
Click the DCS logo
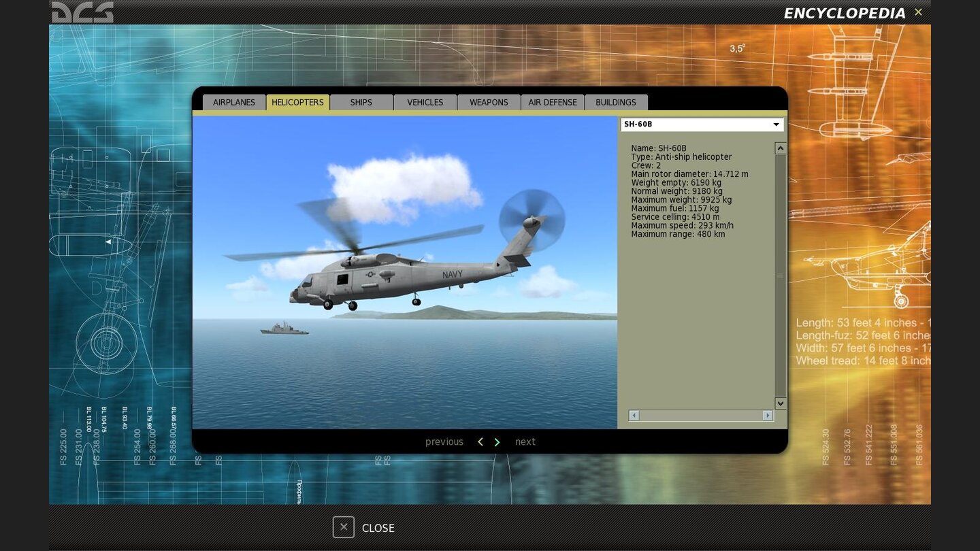click(82, 12)
